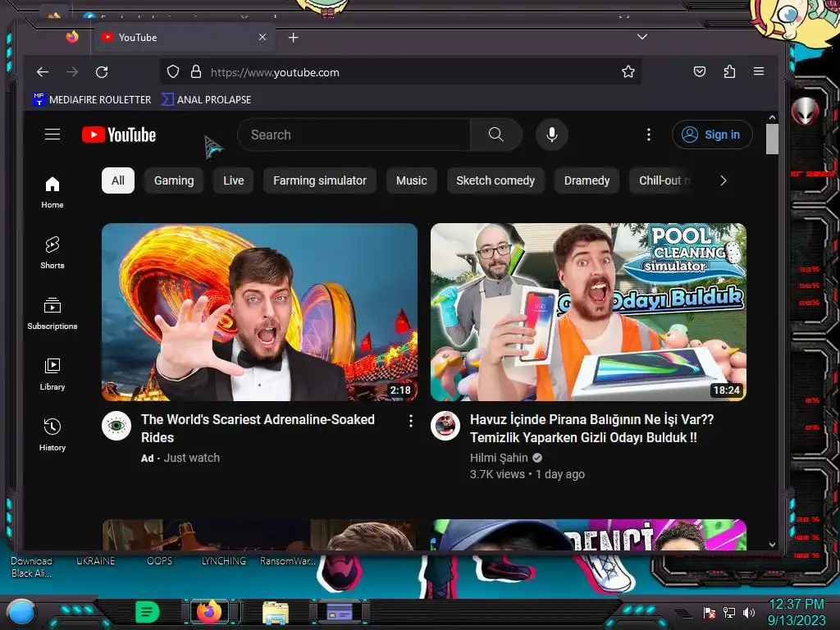Select the Dramedy filter chip
Viewport: 840px width, 630px height.
(587, 180)
